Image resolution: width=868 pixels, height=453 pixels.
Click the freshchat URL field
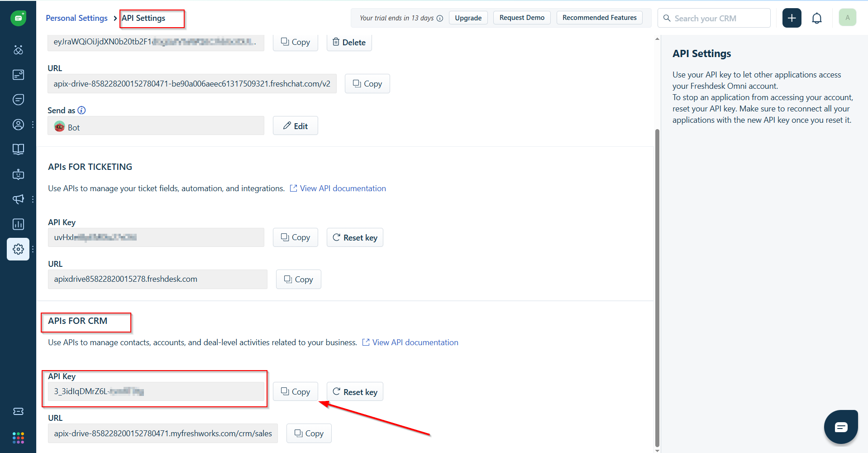click(192, 84)
